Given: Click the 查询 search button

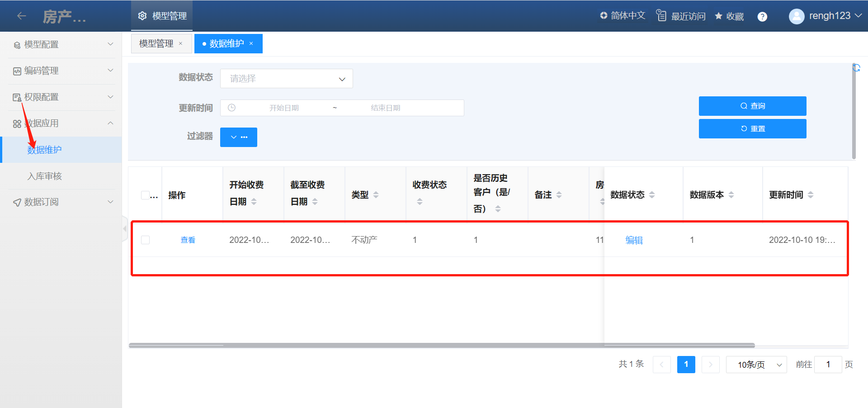Looking at the screenshot, I should (752, 106).
